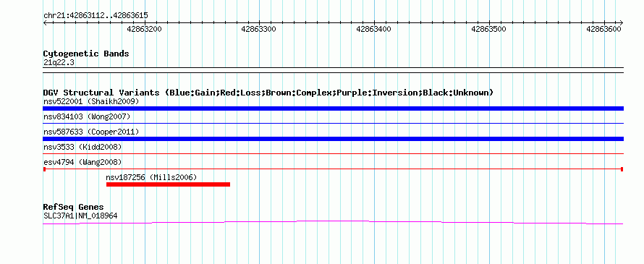This screenshot has height=264, width=644.
Task: Click ruler position label 42863300
Action: [x=259, y=29]
